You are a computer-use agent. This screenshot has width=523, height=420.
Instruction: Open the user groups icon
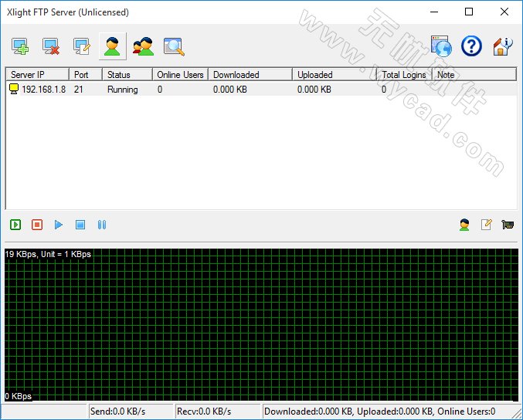(x=144, y=46)
